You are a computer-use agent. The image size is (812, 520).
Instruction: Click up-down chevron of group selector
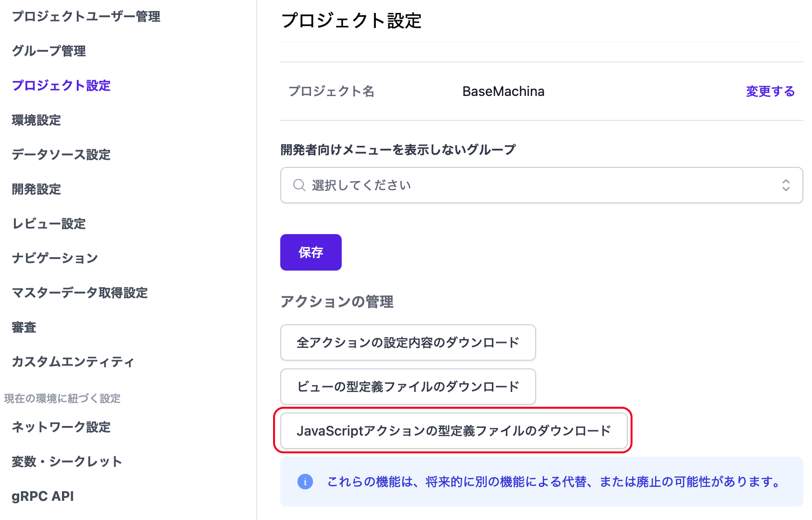pyautogui.click(x=786, y=185)
